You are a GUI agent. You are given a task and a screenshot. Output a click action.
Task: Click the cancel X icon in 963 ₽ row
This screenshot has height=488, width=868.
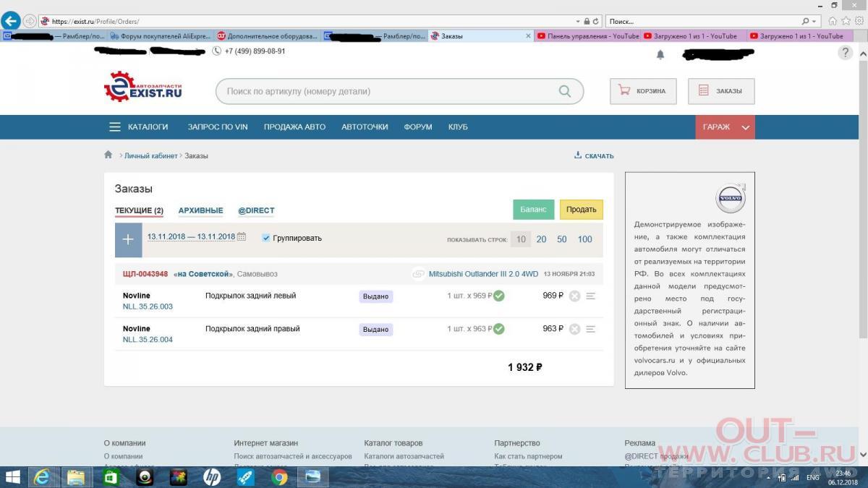coord(574,329)
